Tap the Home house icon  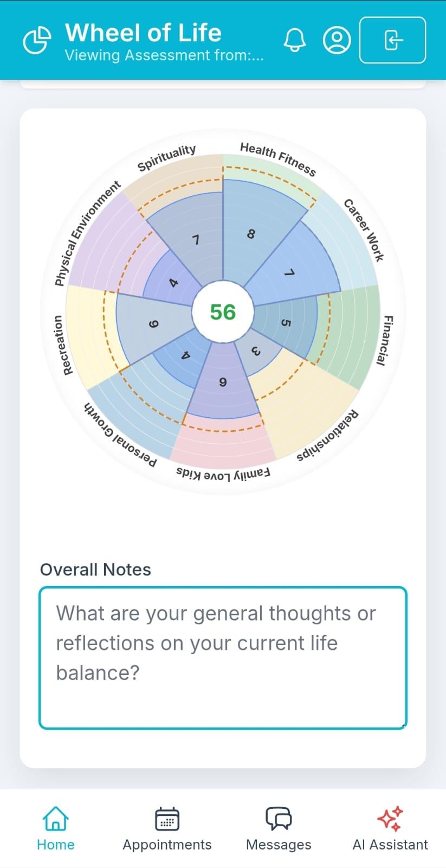tap(56, 819)
